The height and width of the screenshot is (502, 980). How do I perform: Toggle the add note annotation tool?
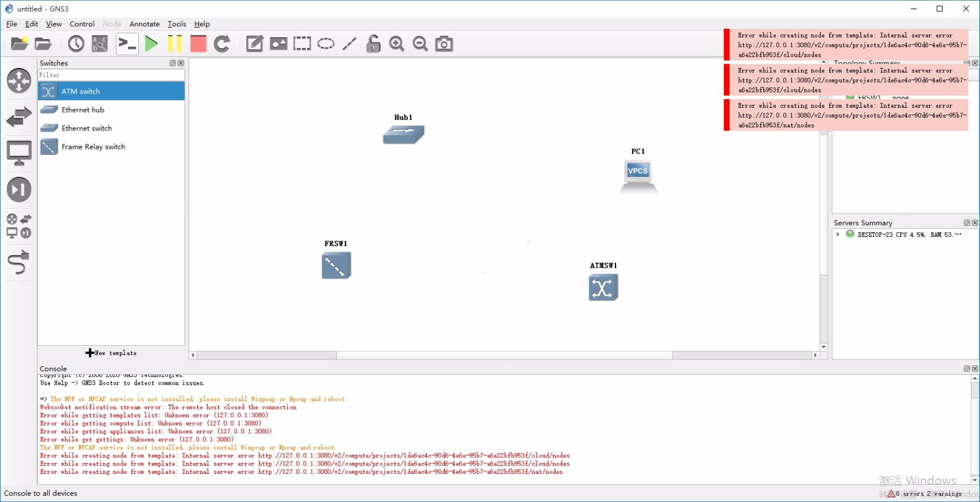pos(254,43)
